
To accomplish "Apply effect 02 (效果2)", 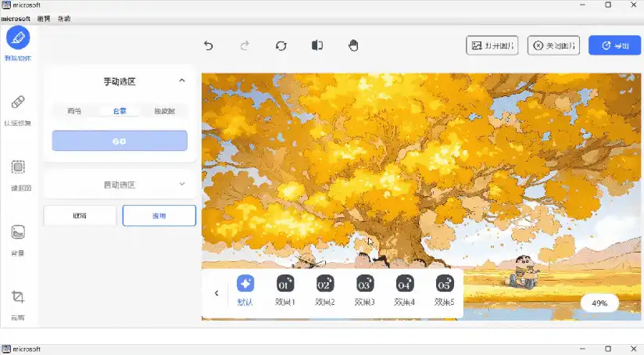I will coord(325,291).
